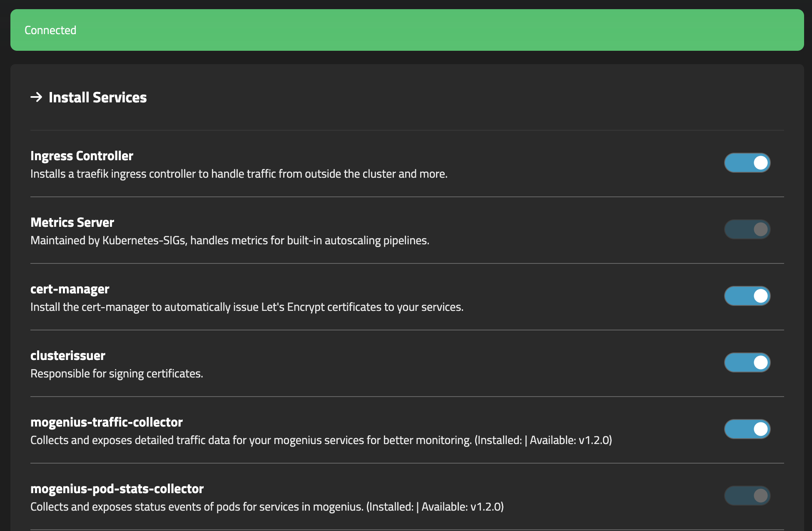This screenshot has width=812, height=531.
Task: Select the Metrics Server title text
Action: [x=72, y=222]
